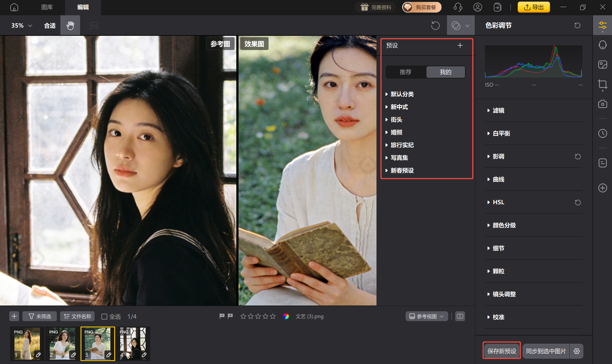Switch to the 图库 tab
Viewport: 612px width, 364px height.
tap(47, 7)
